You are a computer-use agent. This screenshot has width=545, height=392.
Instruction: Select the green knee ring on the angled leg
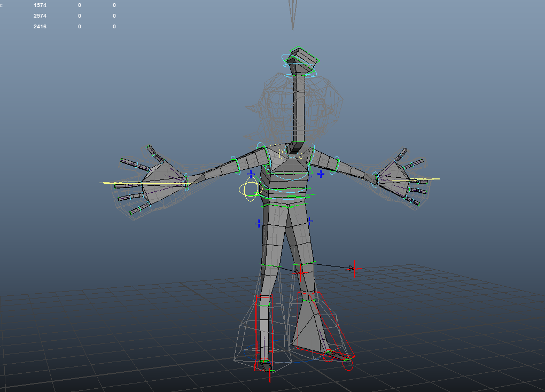pyautogui.click(x=305, y=263)
